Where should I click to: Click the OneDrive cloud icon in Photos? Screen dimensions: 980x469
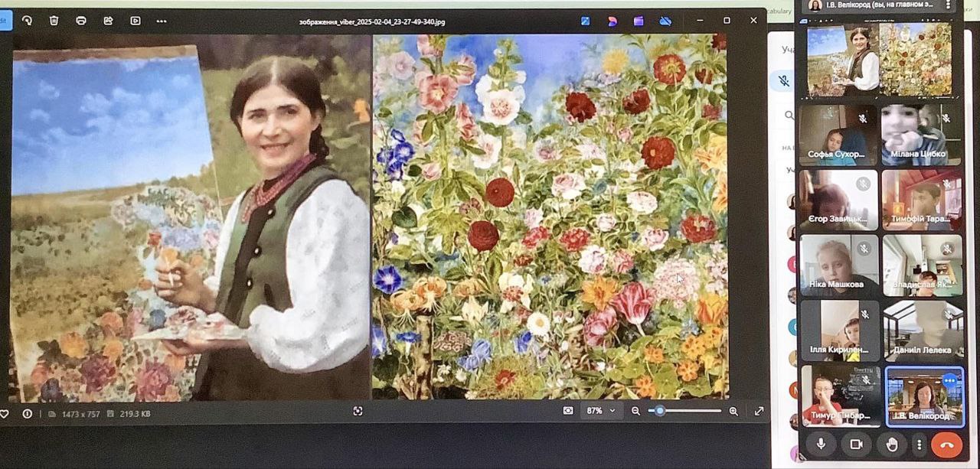click(x=665, y=21)
